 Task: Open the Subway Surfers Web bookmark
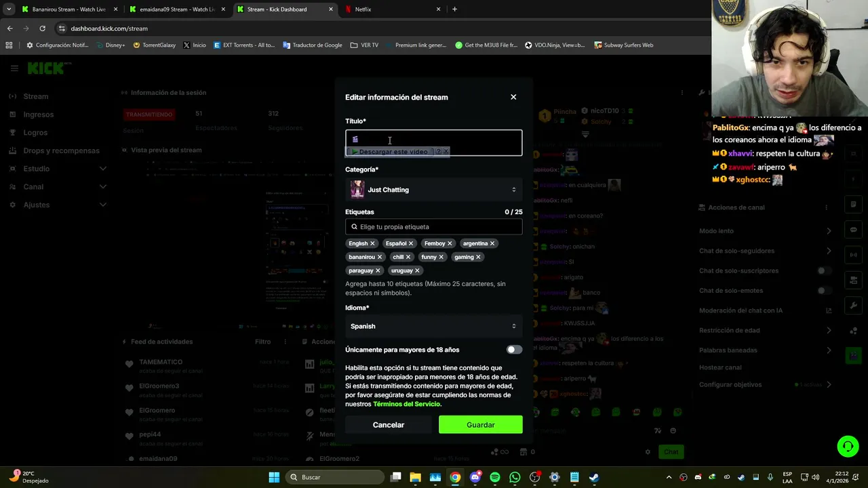point(623,45)
